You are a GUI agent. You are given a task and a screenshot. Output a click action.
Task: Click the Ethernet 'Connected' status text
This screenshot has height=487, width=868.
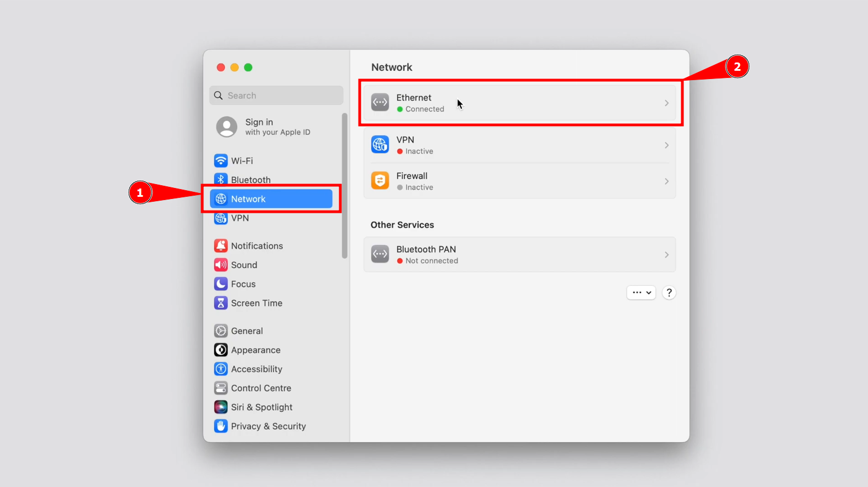pyautogui.click(x=425, y=109)
